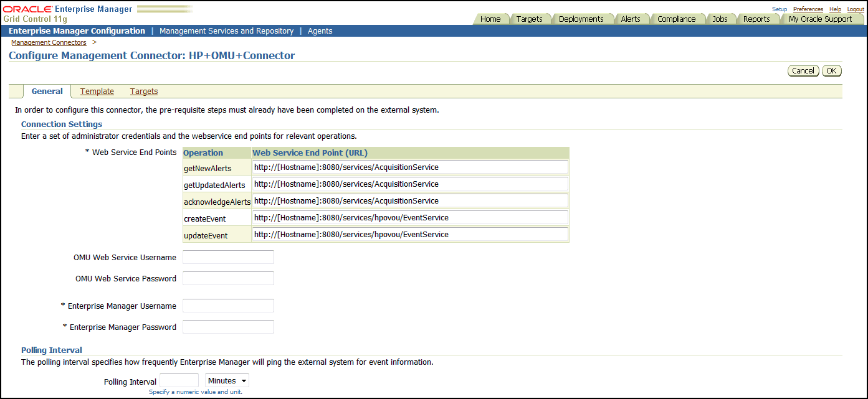Click the Polling Interval section heading
This screenshot has width=868, height=399.
[x=52, y=350]
